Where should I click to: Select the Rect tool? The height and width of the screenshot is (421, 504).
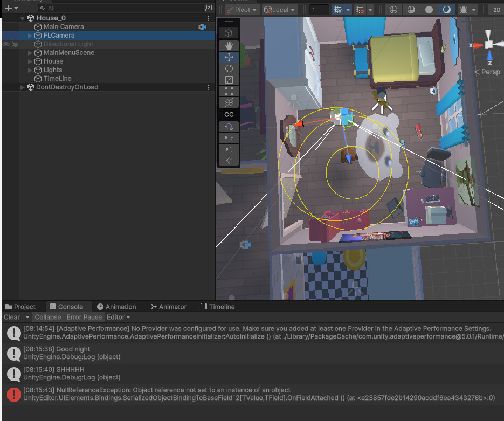[229, 91]
